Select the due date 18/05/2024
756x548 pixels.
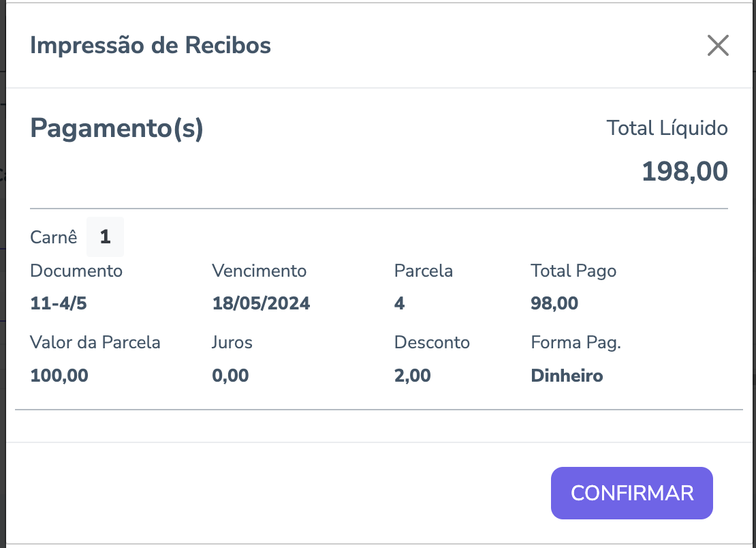coord(261,303)
